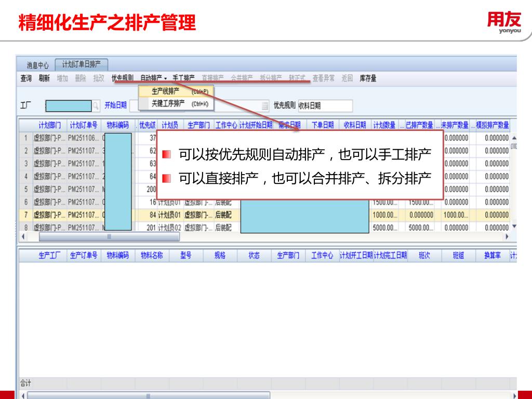The width and height of the screenshot is (532, 399).
Task: Open 优先规则 from the toolbar
Action: (x=123, y=78)
